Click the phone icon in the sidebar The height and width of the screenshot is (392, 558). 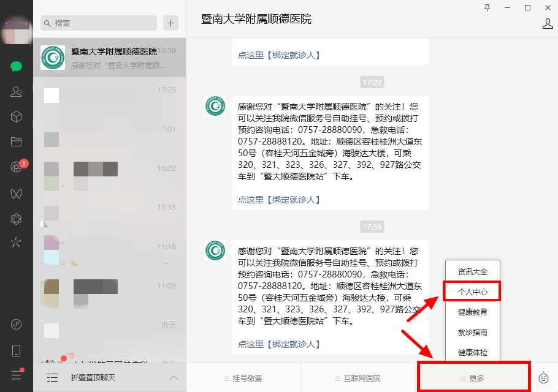pyautogui.click(x=17, y=350)
